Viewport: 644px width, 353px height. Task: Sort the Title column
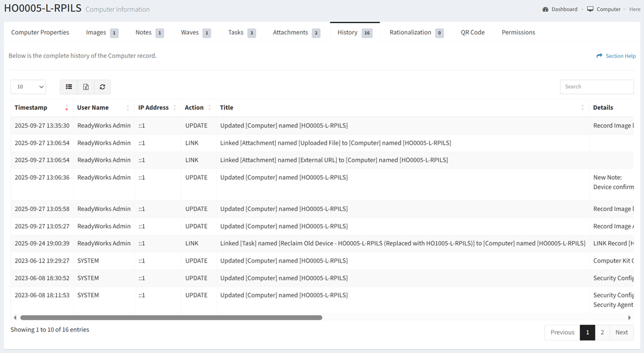pyautogui.click(x=583, y=108)
